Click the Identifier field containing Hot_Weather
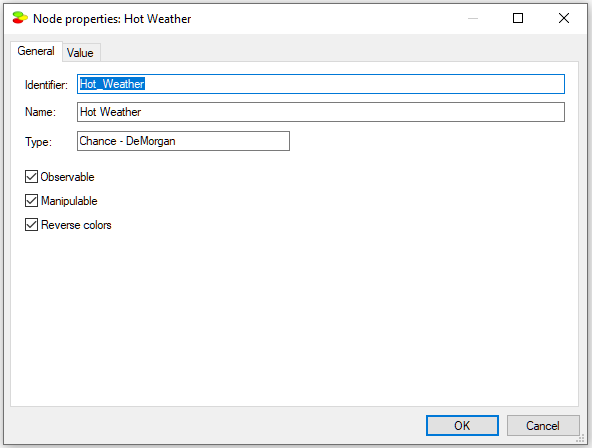Screen dimensions: 592x448 [x=321, y=84]
